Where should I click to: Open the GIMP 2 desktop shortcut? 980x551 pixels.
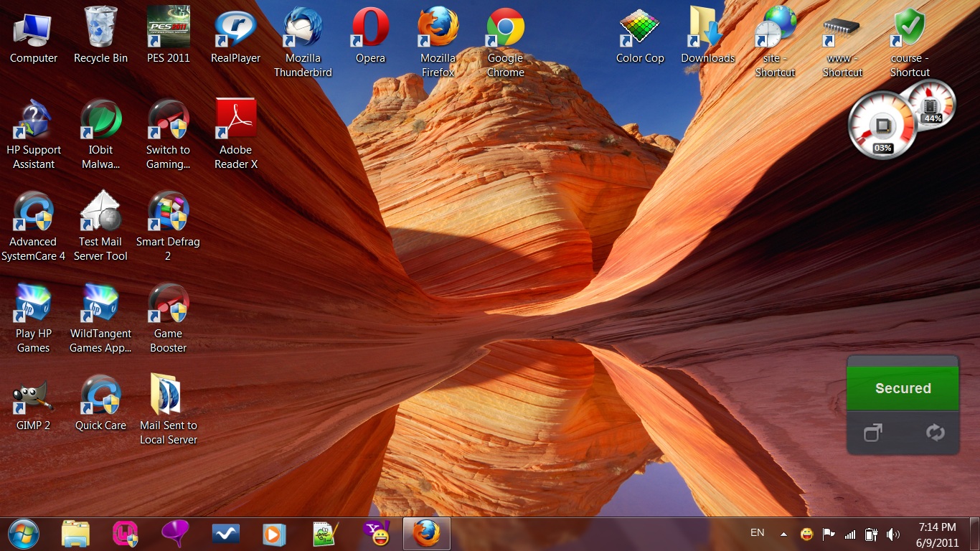pyautogui.click(x=33, y=398)
